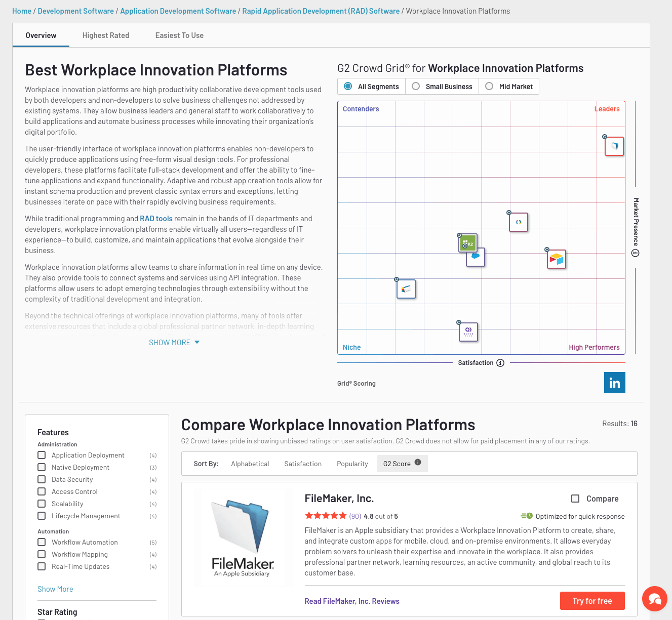Click the product icon in the Contenders-Niche area left of Salesforce

(406, 289)
